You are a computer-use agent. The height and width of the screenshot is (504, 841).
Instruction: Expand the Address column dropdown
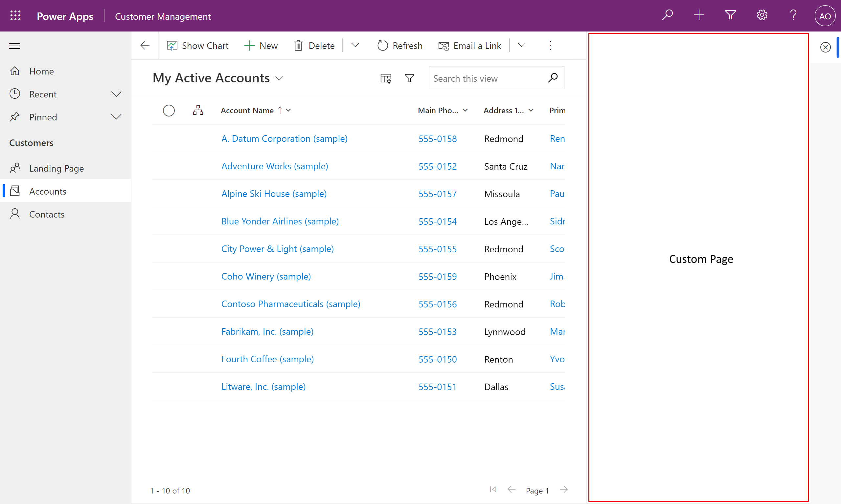531,110
